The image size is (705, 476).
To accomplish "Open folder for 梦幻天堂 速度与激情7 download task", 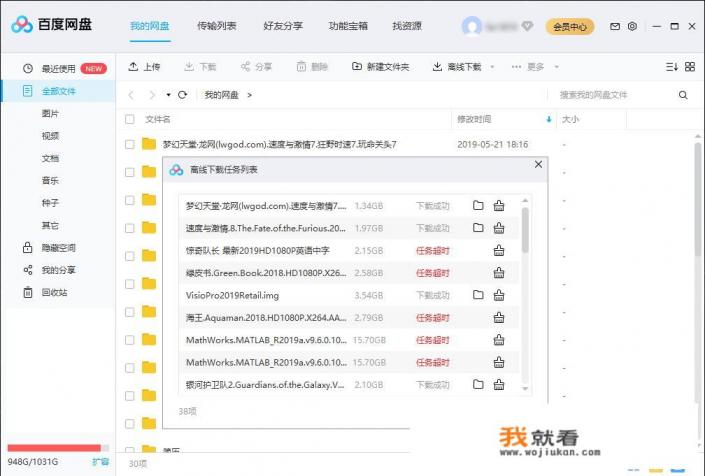I will 478,205.
